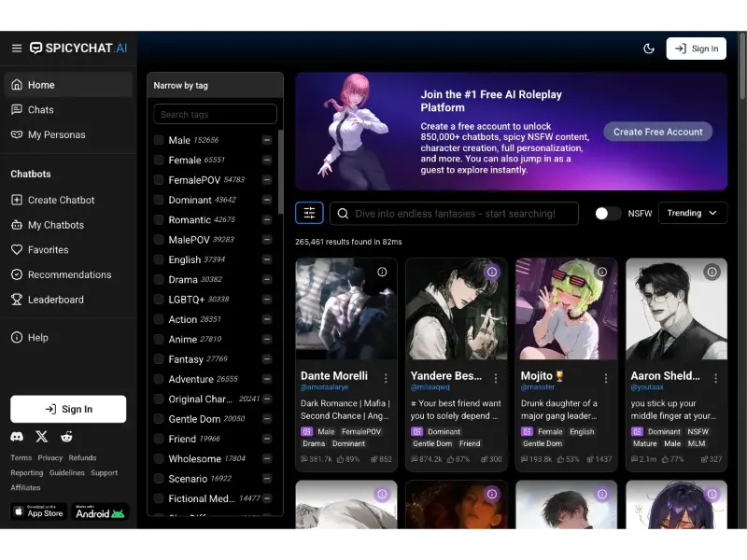Open the hamburger menu icon
747x560 pixels.
tap(17, 49)
